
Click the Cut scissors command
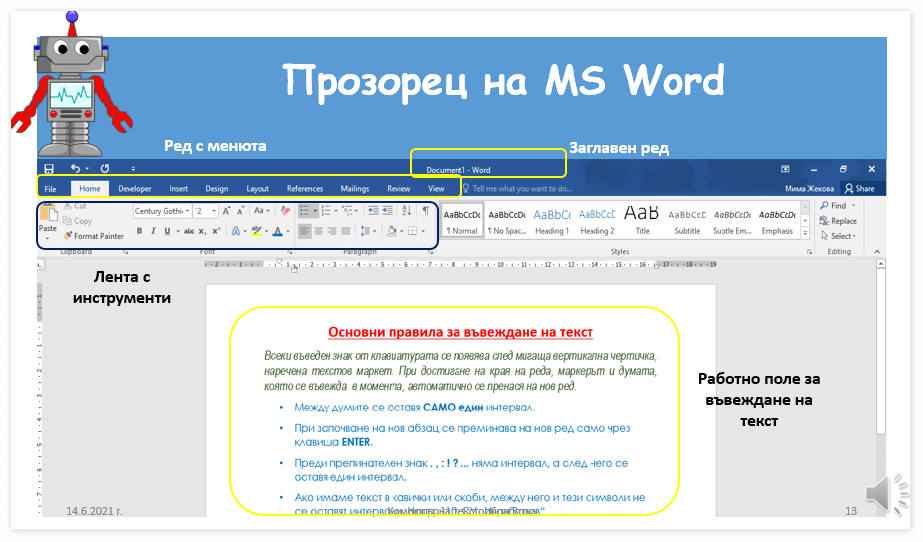pos(75,206)
